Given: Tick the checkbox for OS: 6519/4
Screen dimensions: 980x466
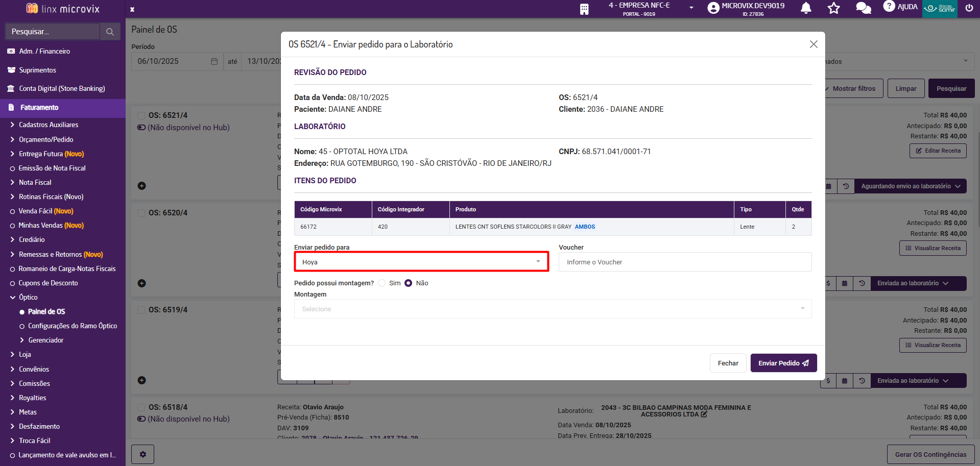Looking at the screenshot, I should coord(141,310).
